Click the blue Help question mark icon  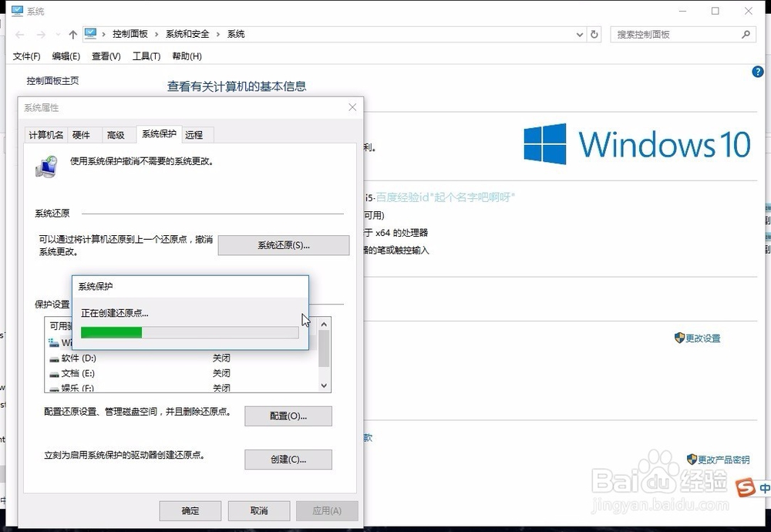tap(757, 72)
